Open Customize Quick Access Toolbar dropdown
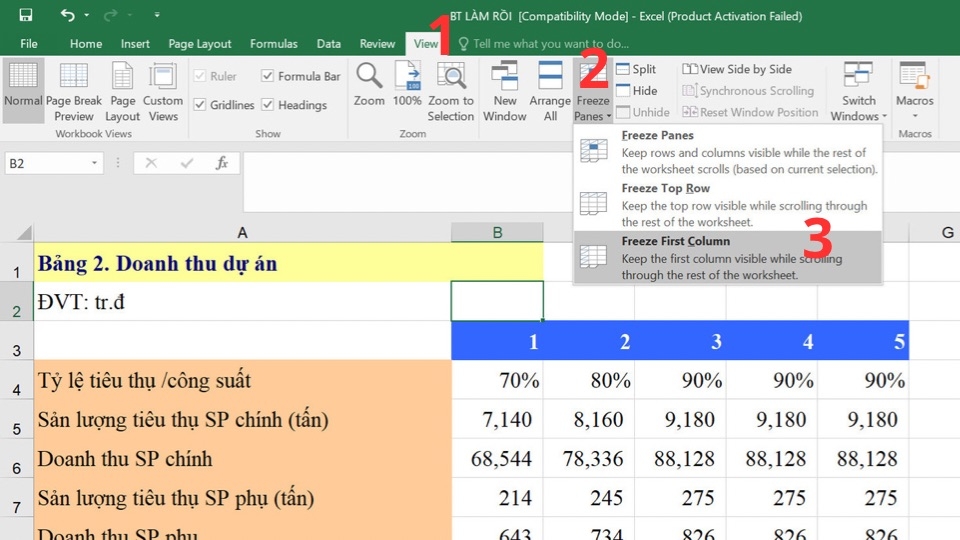The image size is (960, 540). [x=157, y=15]
